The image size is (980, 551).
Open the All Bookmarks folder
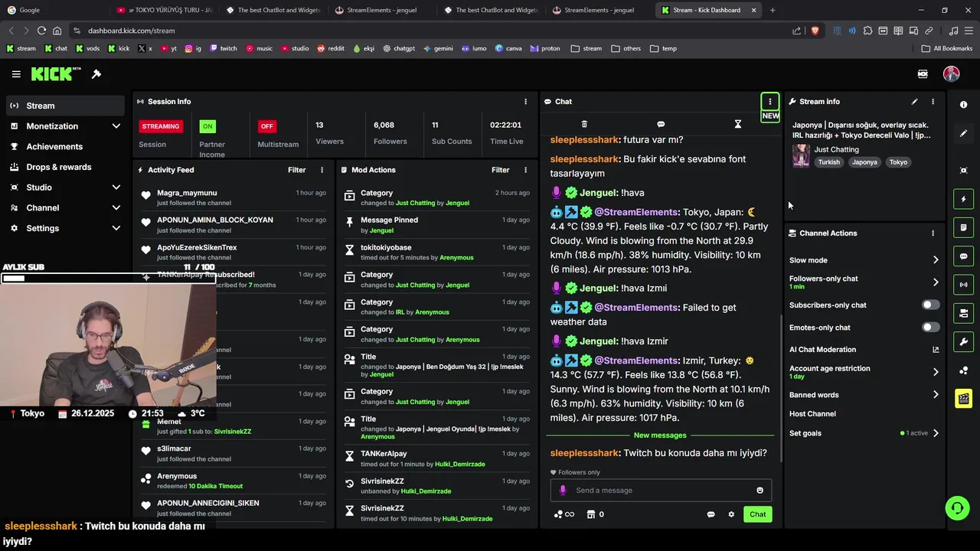(946, 48)
